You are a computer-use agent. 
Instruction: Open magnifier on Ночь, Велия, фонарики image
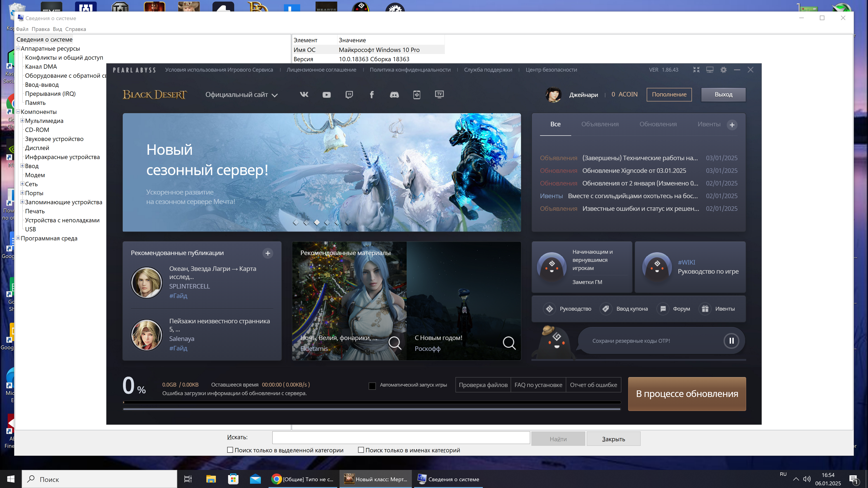point(395,343)
